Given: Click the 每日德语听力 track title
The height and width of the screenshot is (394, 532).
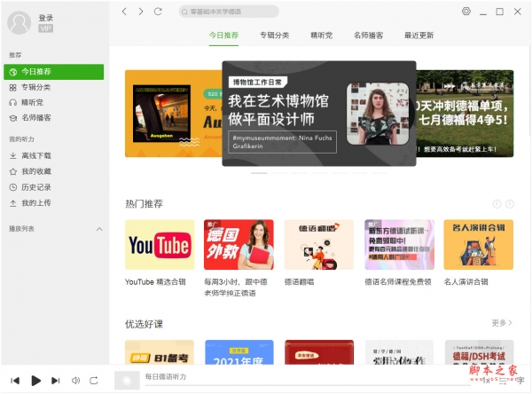Looking at the screenshot, I should [166, 376].
